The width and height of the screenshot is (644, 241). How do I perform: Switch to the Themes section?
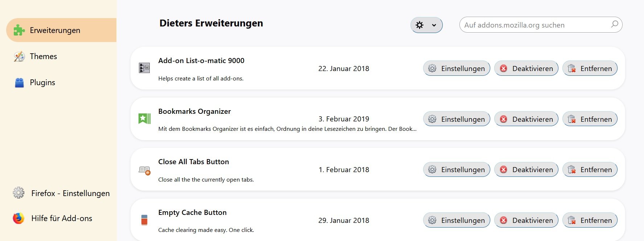(x=43, y=57)
